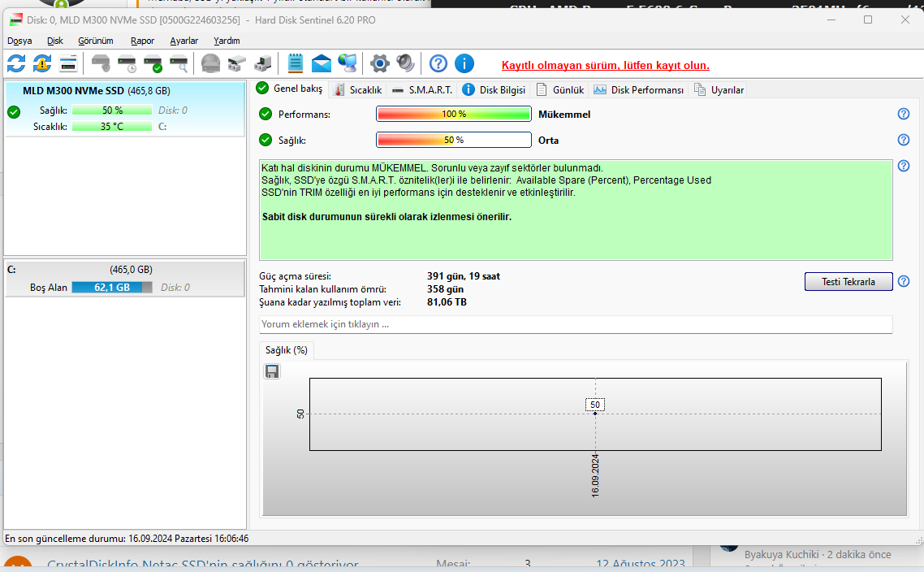The height and width of the screenshot is (572, 924).
Task: Click the En son güncelleme durumu status bar text
Action: [127, 539]
